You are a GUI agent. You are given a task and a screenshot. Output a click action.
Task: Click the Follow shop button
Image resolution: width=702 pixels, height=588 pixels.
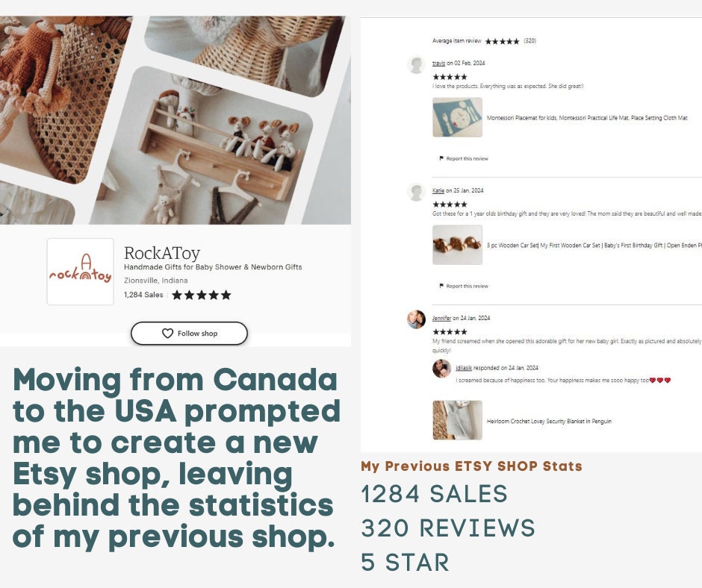click(189, 334)
